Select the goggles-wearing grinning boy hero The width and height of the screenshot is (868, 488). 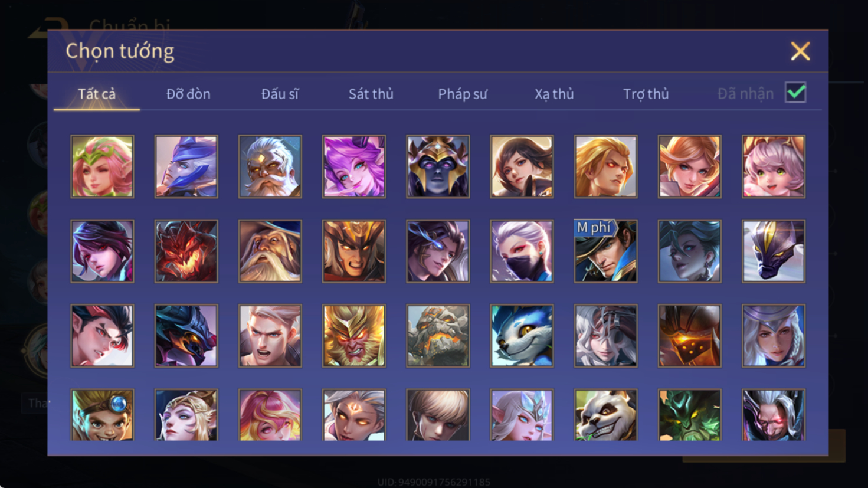point(102,415)
